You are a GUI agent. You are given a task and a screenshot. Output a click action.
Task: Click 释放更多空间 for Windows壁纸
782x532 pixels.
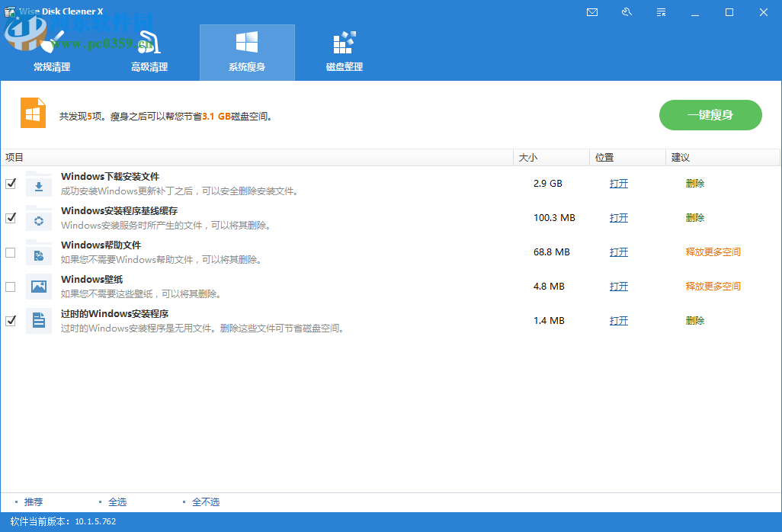(713, 287)
